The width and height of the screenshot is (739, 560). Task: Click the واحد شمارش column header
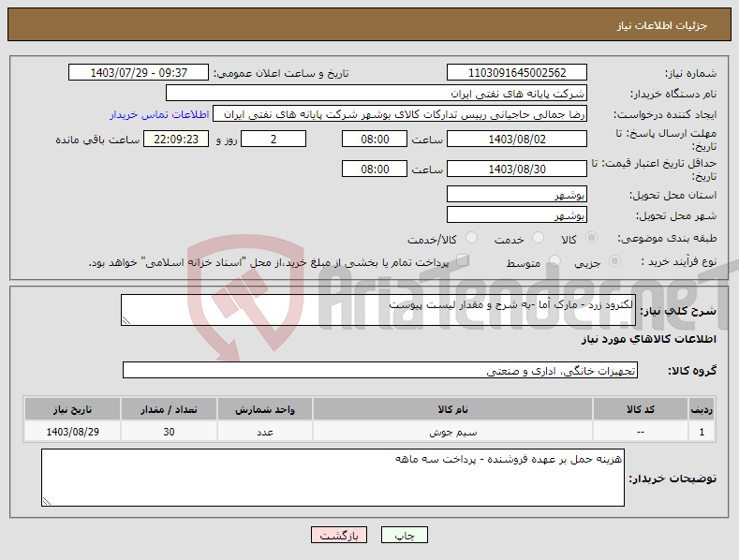pos(265,409)
